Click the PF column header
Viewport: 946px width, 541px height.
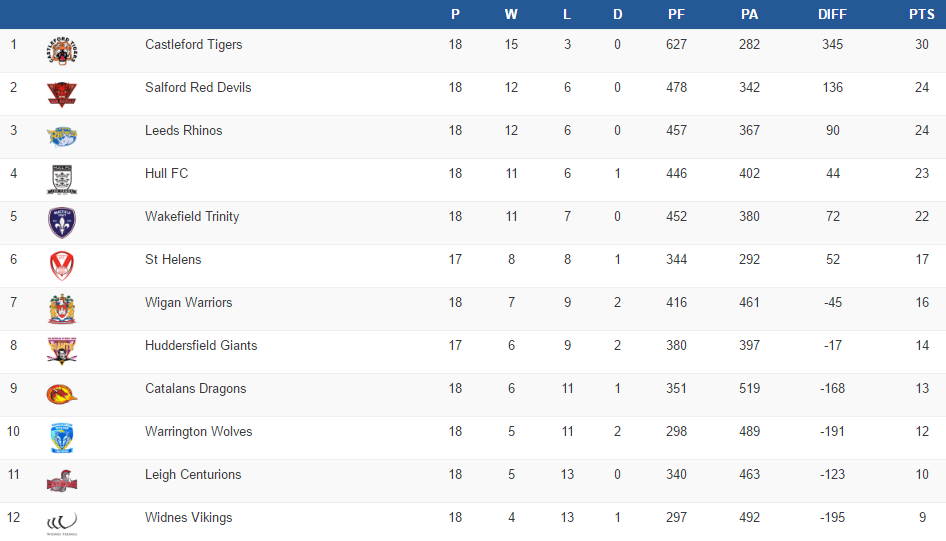click(x=676, y=14)
